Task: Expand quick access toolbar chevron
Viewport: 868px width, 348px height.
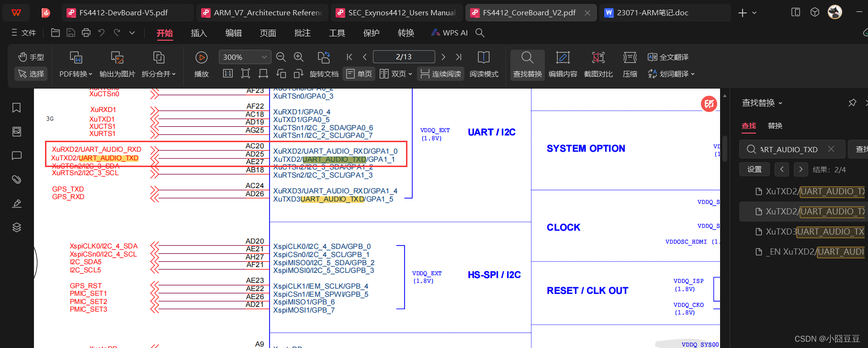Action: 132,33
